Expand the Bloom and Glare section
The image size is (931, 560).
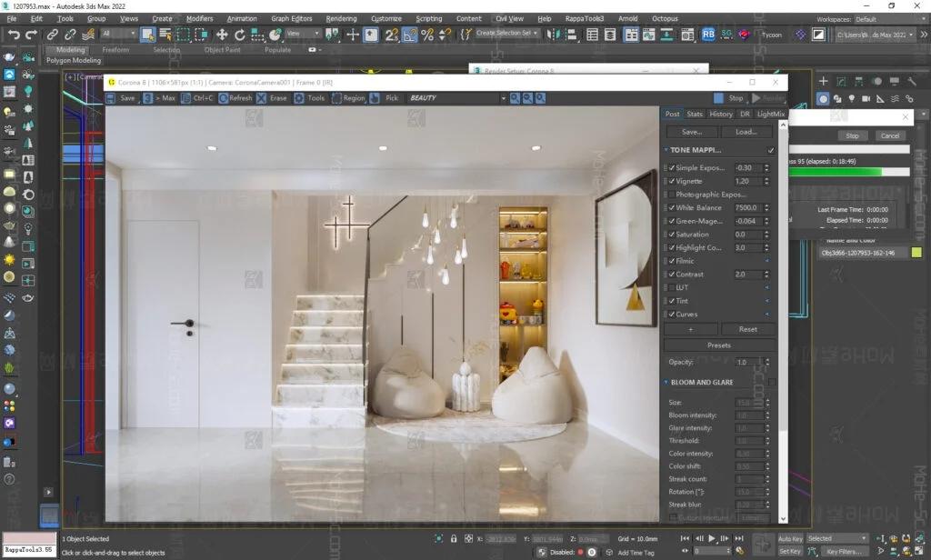pyautogui.click(x=666, y=382)
